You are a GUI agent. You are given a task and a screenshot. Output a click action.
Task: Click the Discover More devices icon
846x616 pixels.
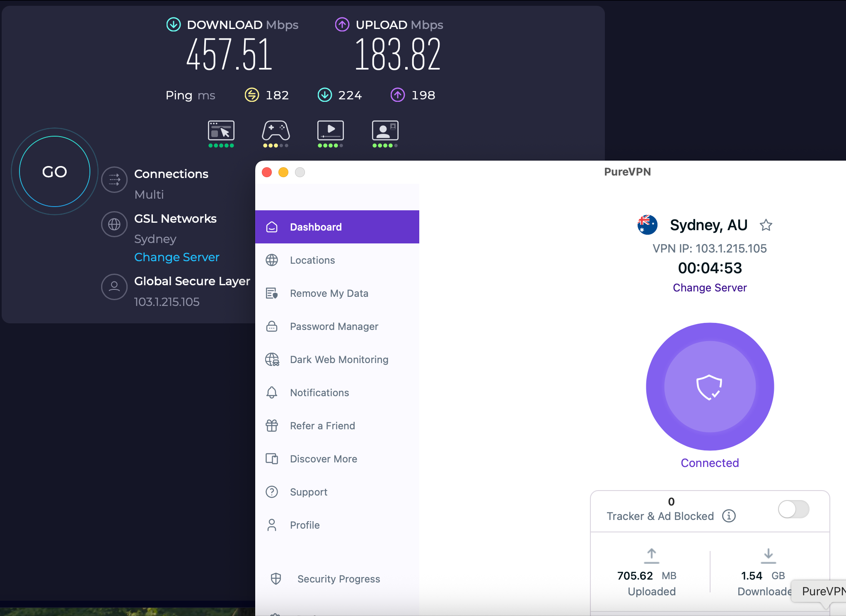(272, 459)
